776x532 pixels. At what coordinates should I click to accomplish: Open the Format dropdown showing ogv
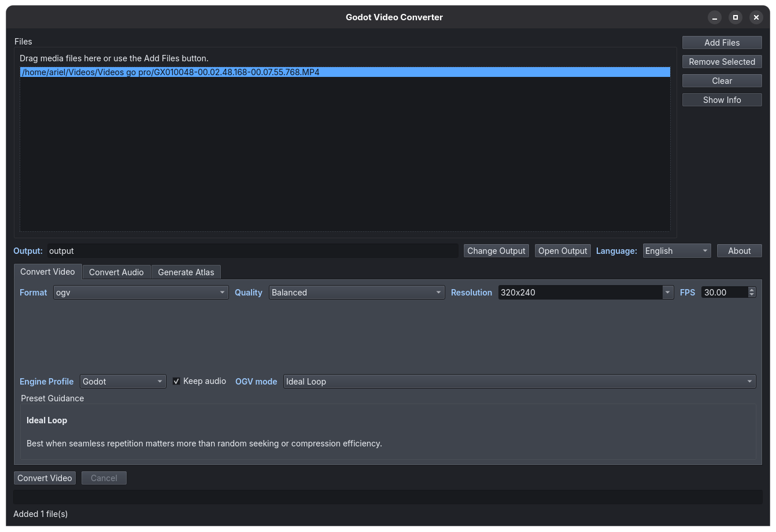click(x=141, y=293)
